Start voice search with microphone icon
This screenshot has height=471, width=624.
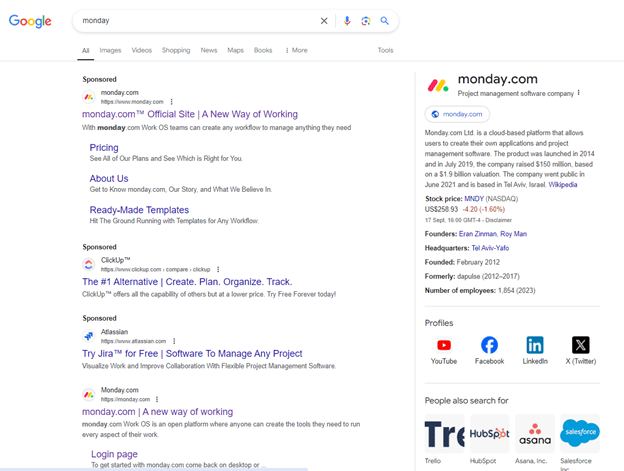tap(347, 21)
